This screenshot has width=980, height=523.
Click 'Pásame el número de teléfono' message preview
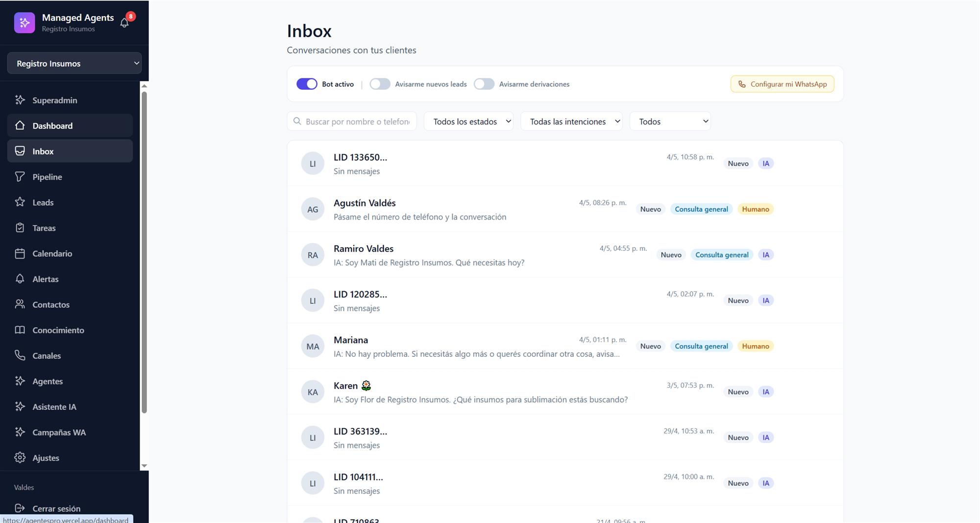coord(420,217)
